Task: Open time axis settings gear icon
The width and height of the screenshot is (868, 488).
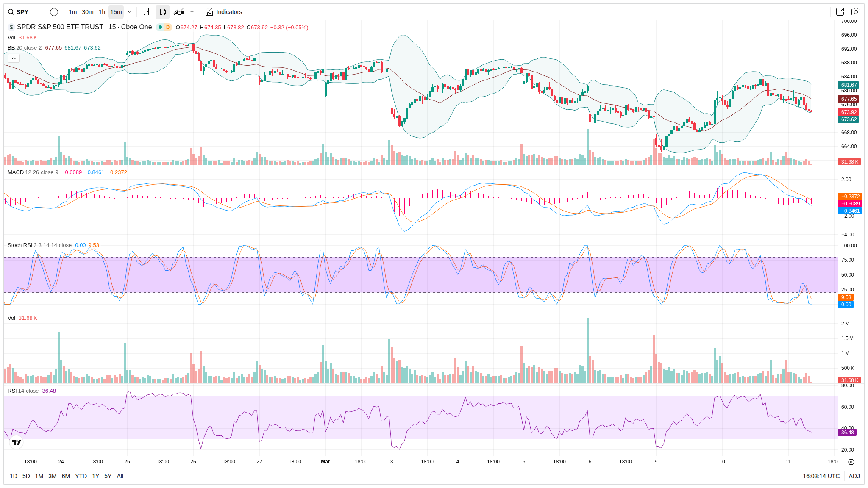Action: 851,462
